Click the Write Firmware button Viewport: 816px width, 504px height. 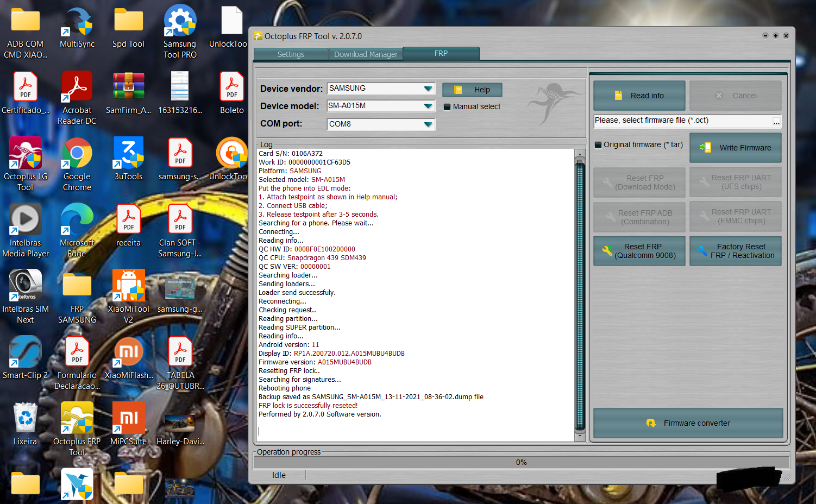point(736,148)
